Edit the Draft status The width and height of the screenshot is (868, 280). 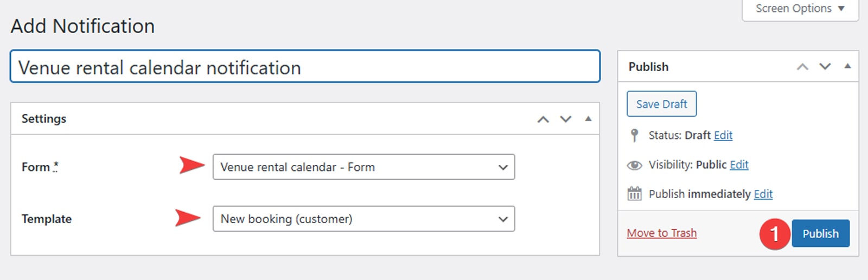pos(723,135)
